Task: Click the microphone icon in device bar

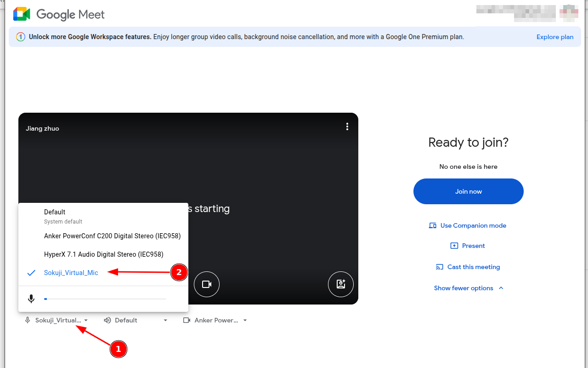Action: pyautogui.click(x=28, y=320)
